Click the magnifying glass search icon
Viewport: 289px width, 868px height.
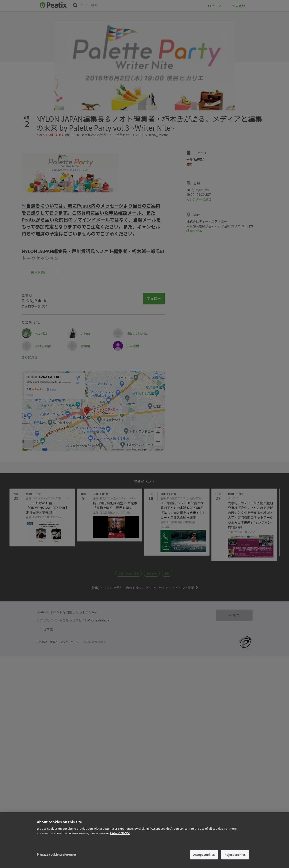75,5
